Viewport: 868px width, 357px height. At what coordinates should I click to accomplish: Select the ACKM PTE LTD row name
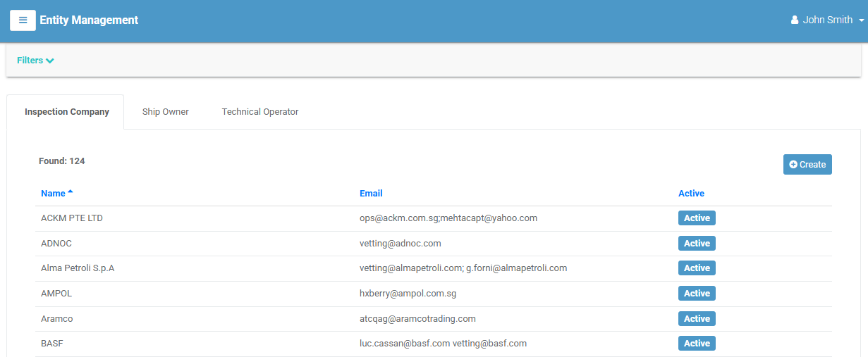pos(72,218)
